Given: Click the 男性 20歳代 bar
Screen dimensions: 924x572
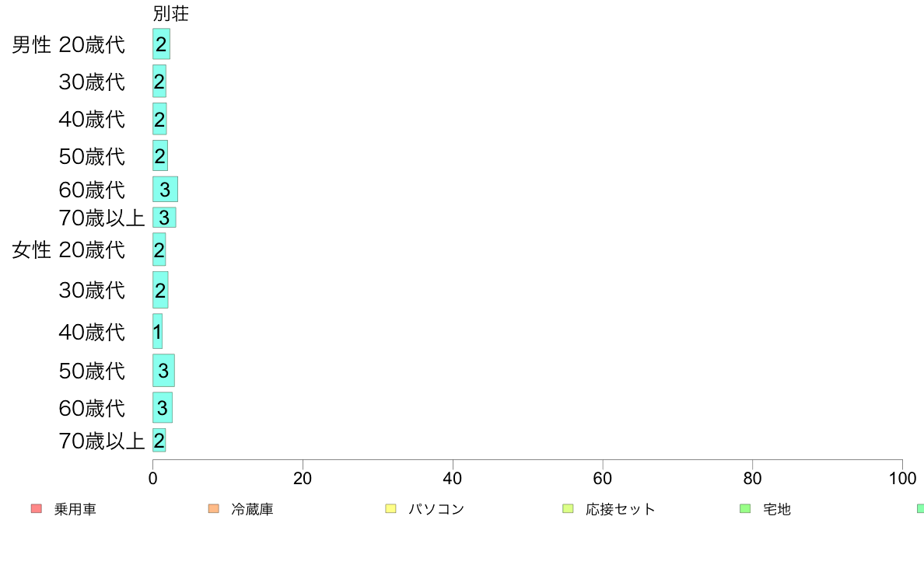Looking at the screenshot, I should 162,44.
